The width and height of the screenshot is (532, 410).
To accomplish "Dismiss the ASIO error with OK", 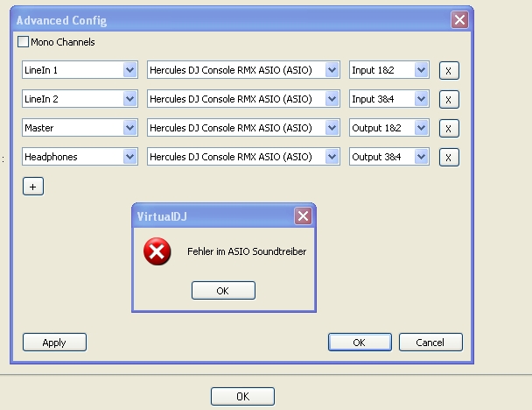I will click(223, 291).
